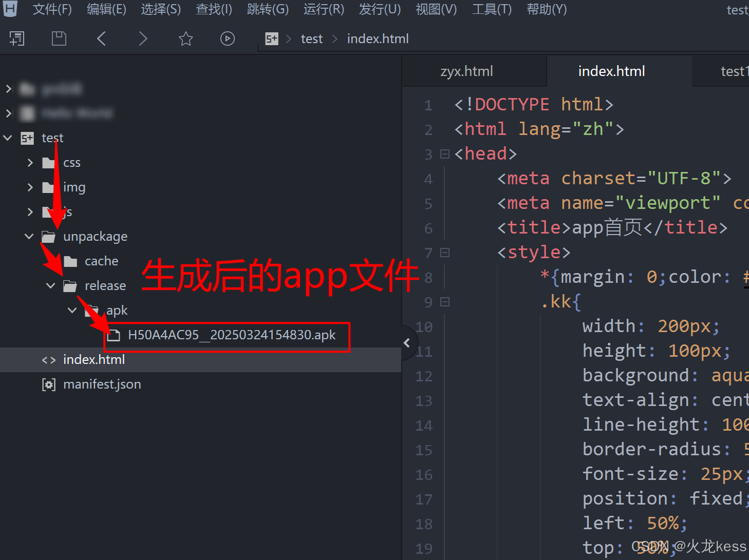Viewport: 749px width, 560px height.
Task: Collapse the sidebar with the left chevron handle
Action: tap(407, 342)
